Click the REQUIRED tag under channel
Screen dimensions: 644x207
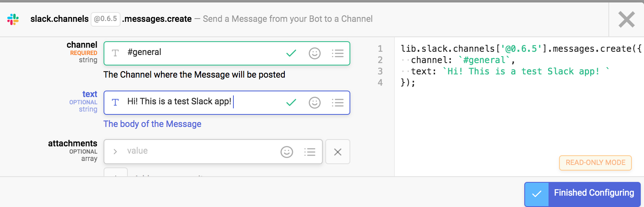click(84, 53)
